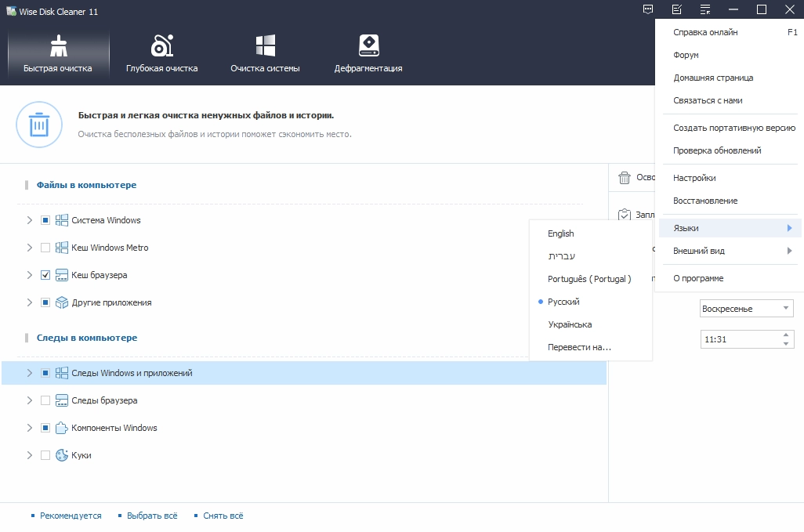Select English in the language submenu
The width and height of the screenshot is (804, 532).
pos(561,233)
